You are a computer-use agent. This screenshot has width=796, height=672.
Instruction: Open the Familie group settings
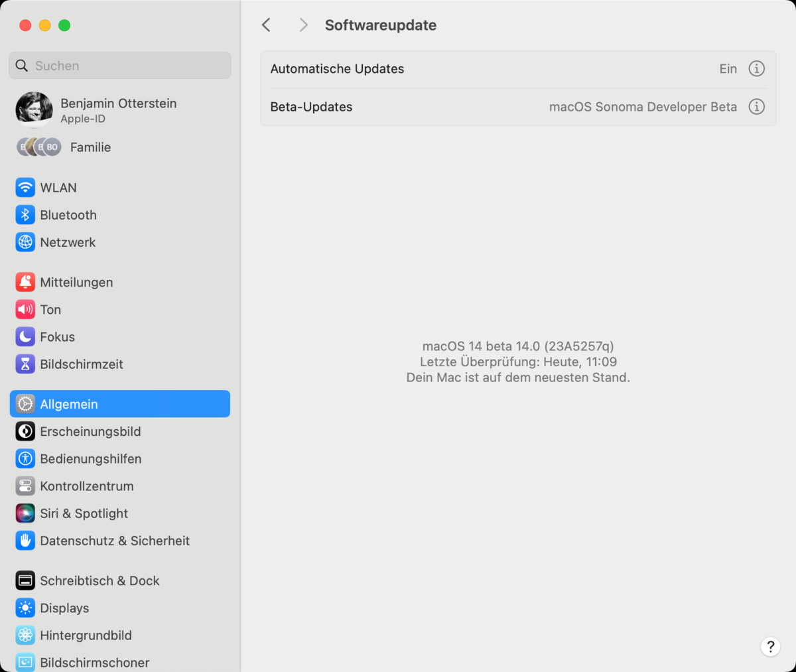point(90,147)
